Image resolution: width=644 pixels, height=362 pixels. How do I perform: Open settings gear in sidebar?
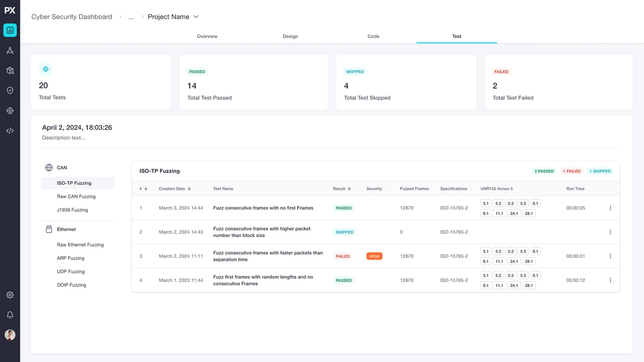coord(10,295)
